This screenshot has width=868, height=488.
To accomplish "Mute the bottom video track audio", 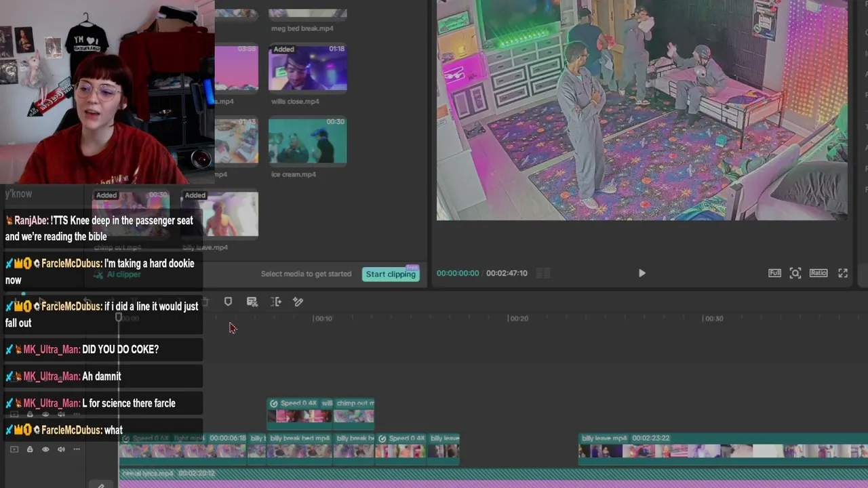I will [61, 449].
